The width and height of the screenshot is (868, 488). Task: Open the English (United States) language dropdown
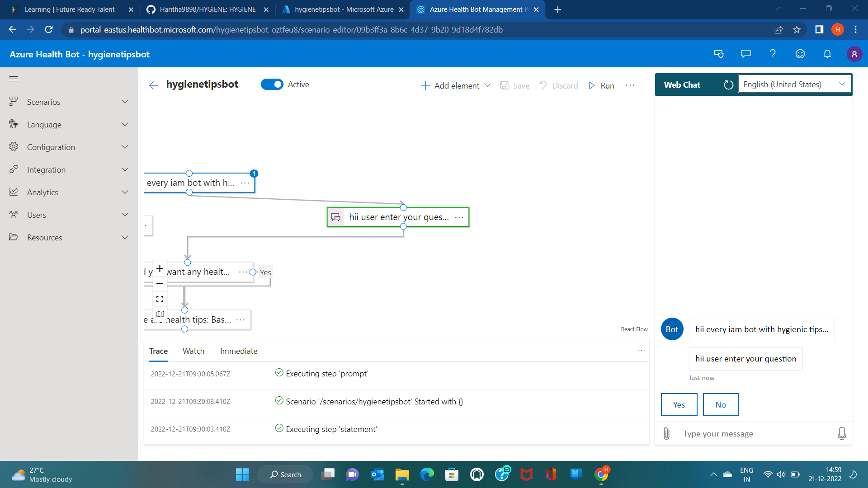point(794,84)
